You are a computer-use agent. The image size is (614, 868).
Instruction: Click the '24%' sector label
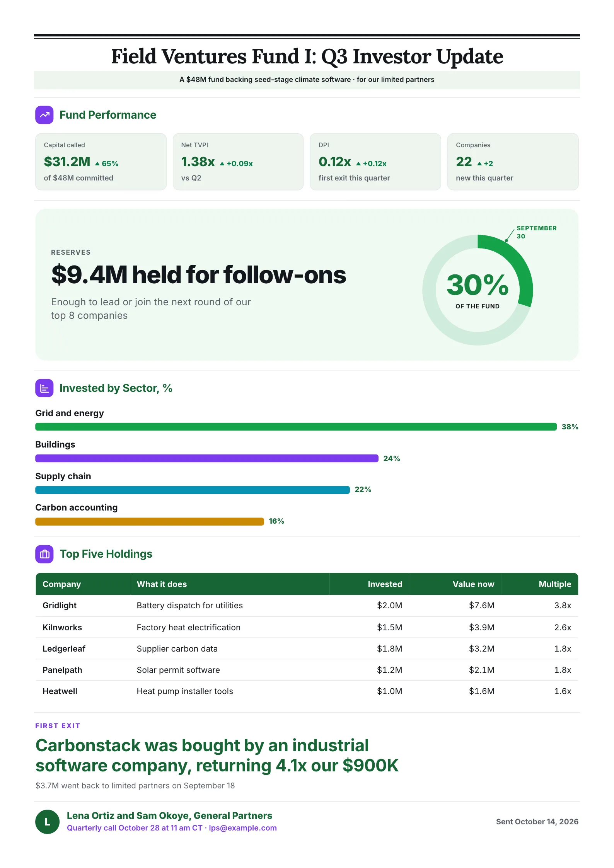(392, 458)
